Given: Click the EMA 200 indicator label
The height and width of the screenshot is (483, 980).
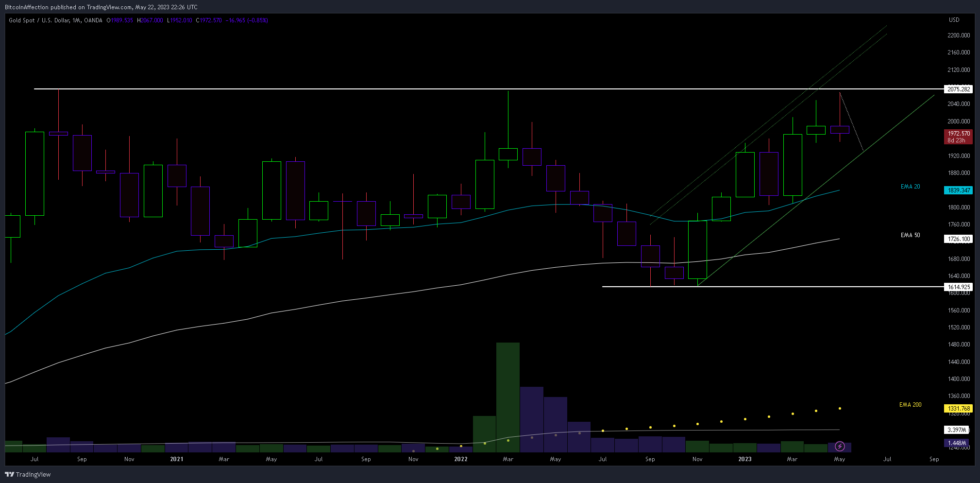Looking at the screenshot, I should pos(910,405).
